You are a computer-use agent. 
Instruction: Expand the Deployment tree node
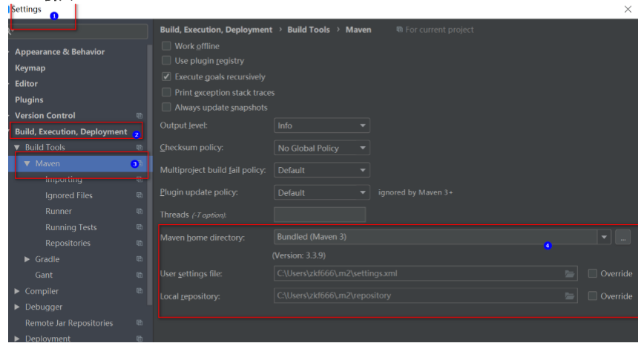[x=17, y=339]
